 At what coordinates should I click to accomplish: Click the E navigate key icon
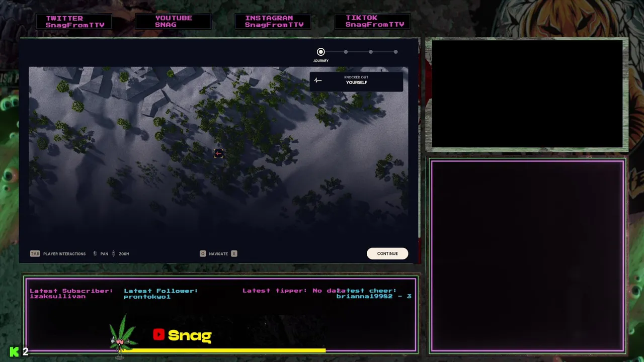pyautogui.click(x=234, y=253)
